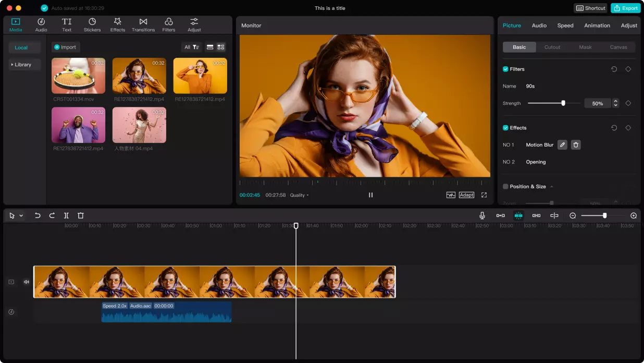Zoom out the timeline

coord(573,215)
